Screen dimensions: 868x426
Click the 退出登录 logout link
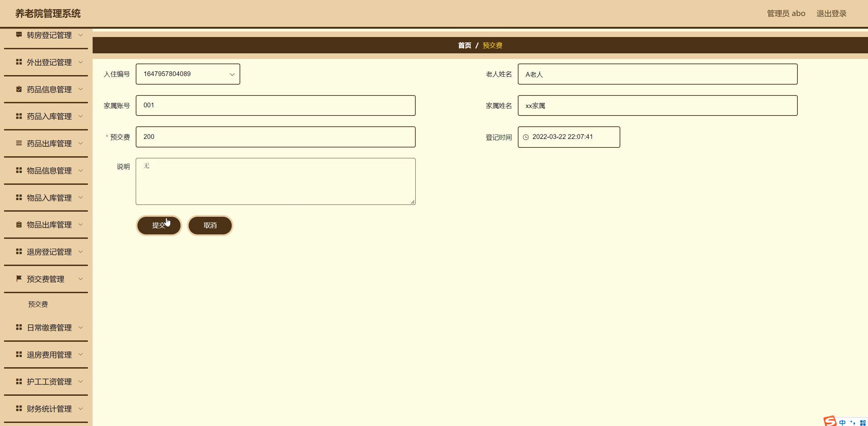tap(831, 14)
